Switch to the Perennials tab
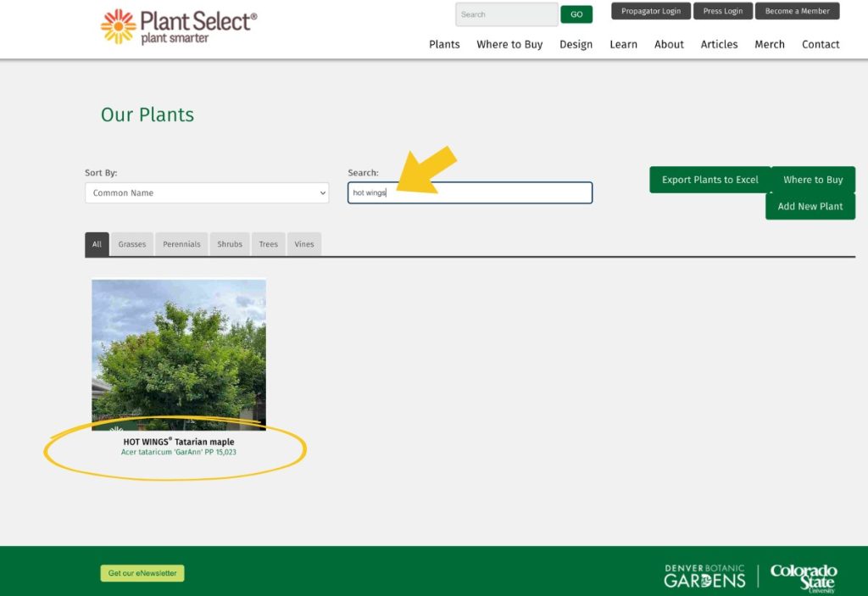The width and height of the screenshot is (868, 596). 181,243
